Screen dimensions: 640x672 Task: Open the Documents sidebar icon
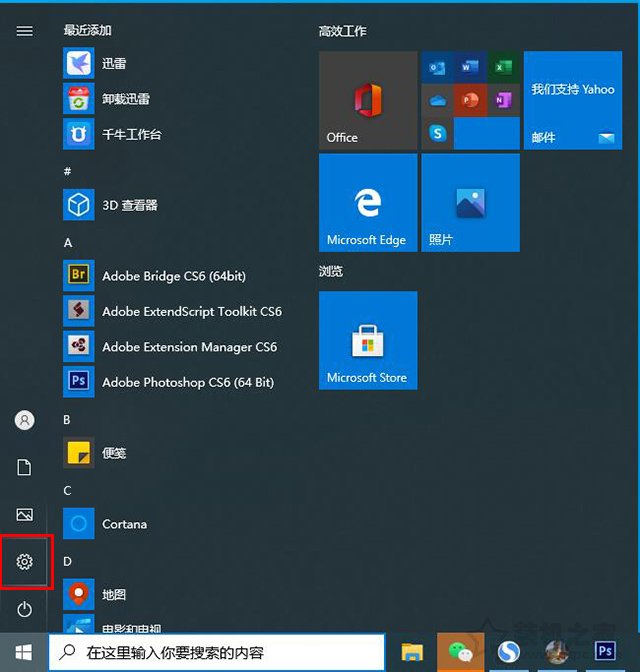(25, 467)
